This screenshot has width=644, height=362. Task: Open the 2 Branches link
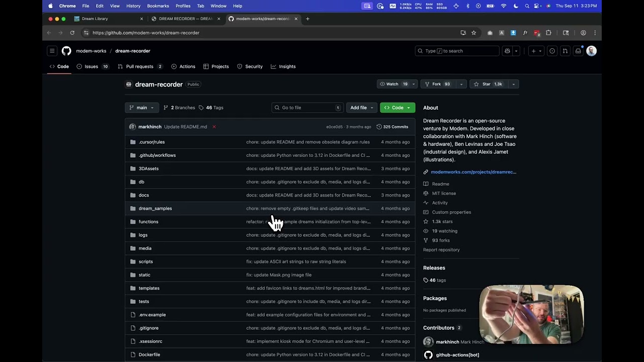[179, 108]
